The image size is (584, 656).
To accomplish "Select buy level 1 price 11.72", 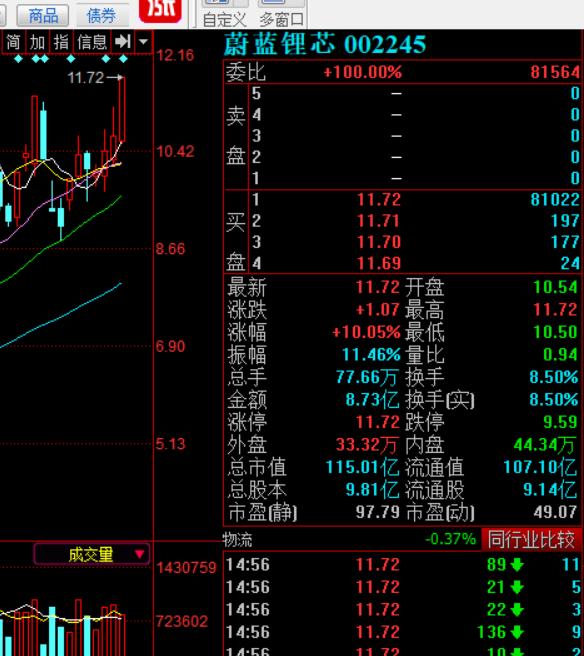I will pyautogui.click(x=379, y=200).
